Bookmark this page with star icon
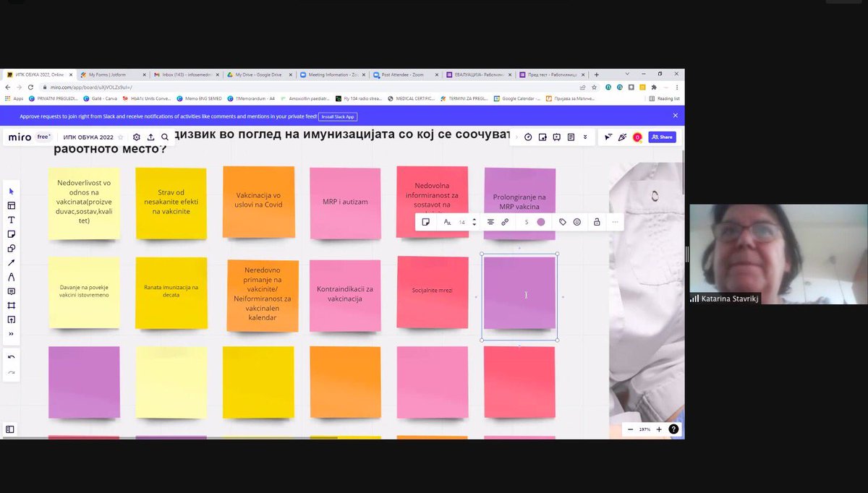The height and width of the screenshot is (493, 868). [593, 87]
